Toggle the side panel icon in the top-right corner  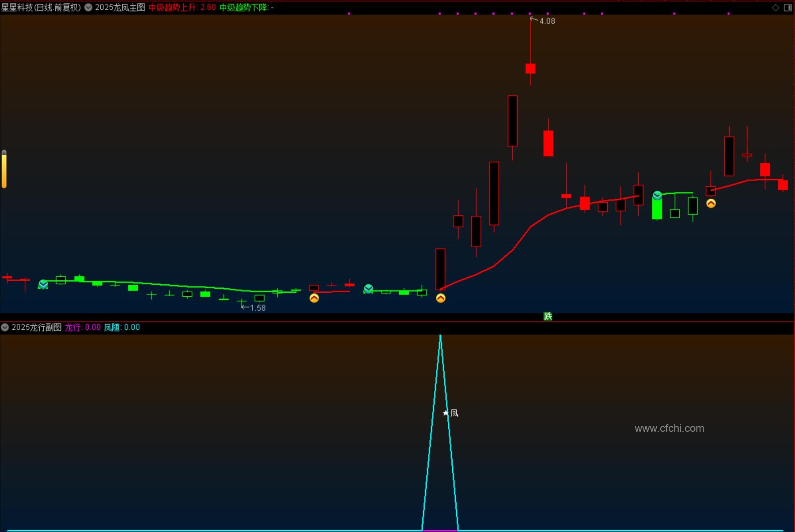click(788, 8)
